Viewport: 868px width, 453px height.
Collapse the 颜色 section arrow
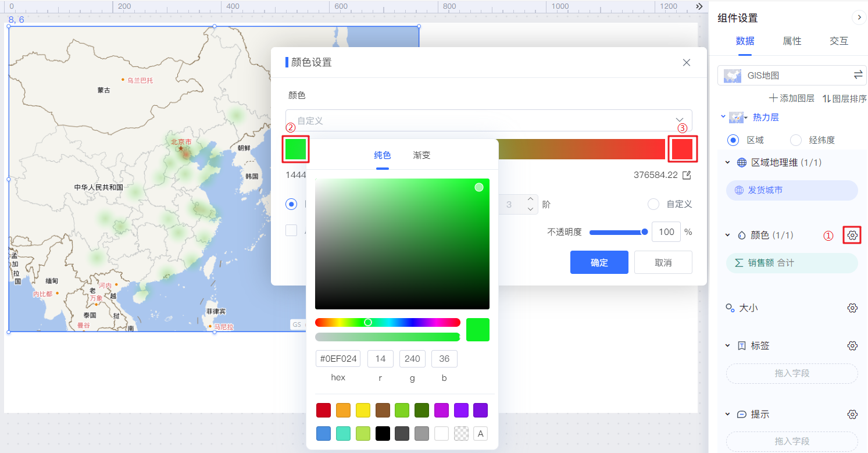(727, 235)
